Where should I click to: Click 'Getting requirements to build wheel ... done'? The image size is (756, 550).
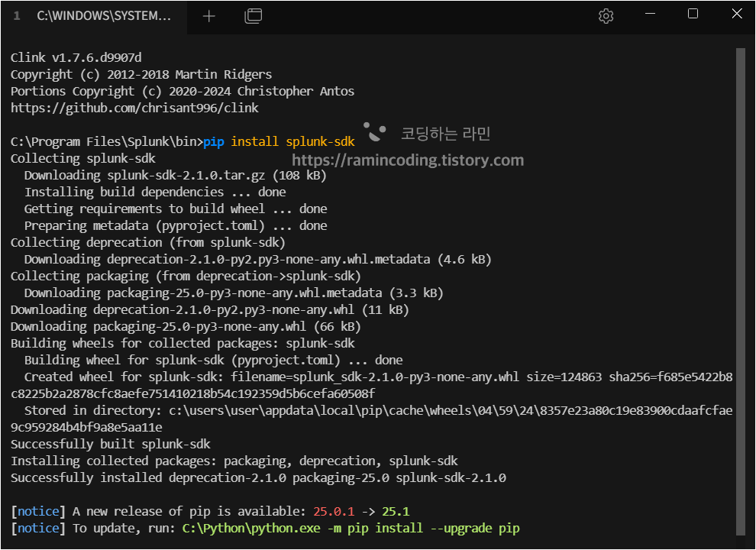coord(176,209)
